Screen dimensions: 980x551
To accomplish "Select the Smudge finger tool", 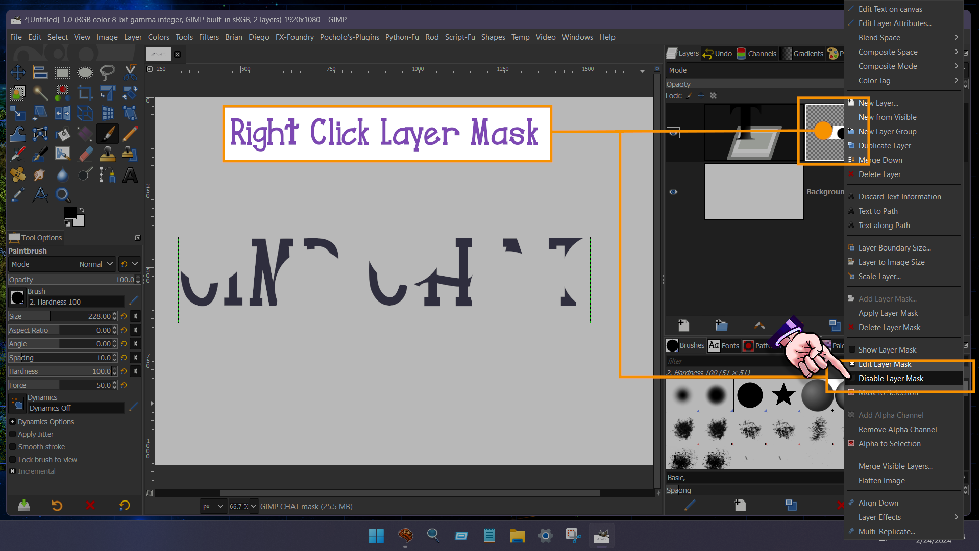I will [40, 174].
